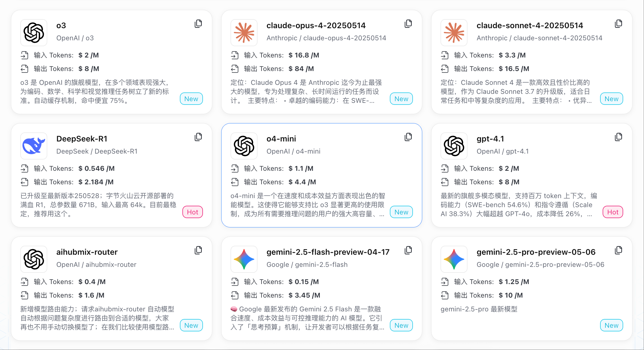This screenshot has width=644, height=350.
Task: Copy the gemini-2.5-pro-preview-05-06 model name
Action: [618, 250]
